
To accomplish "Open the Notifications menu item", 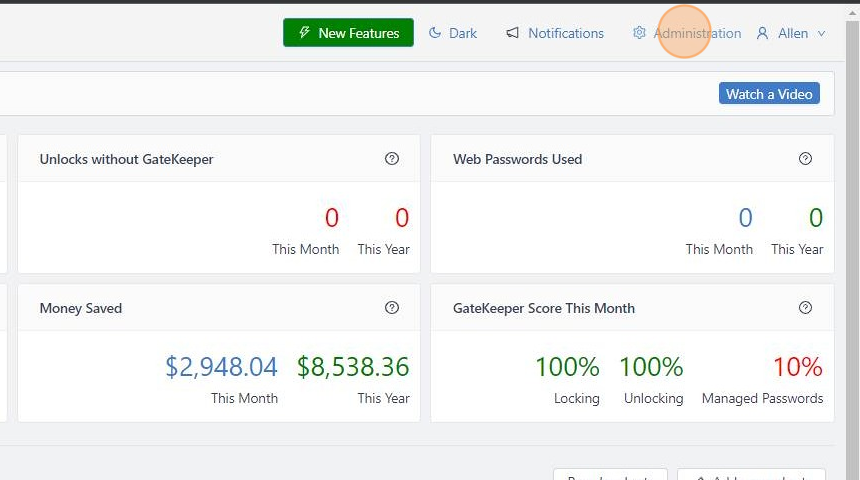I will [565, 33].
